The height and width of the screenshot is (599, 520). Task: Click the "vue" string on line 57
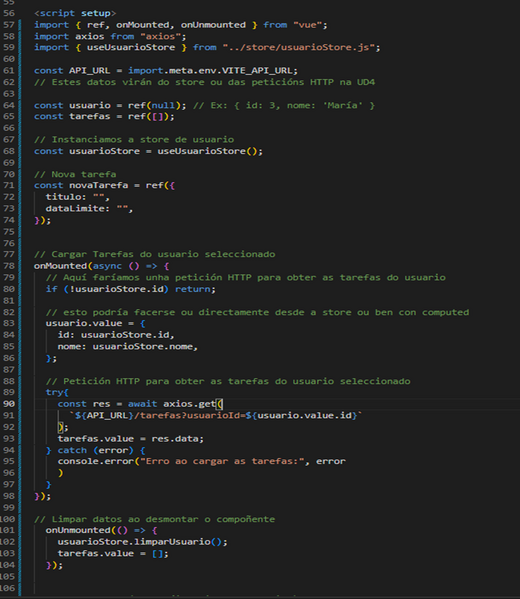point(308,25)
